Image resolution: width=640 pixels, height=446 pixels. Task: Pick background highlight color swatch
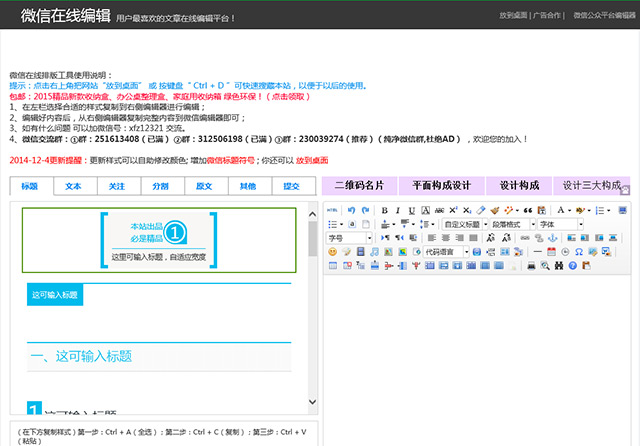(x=580, y=210)
